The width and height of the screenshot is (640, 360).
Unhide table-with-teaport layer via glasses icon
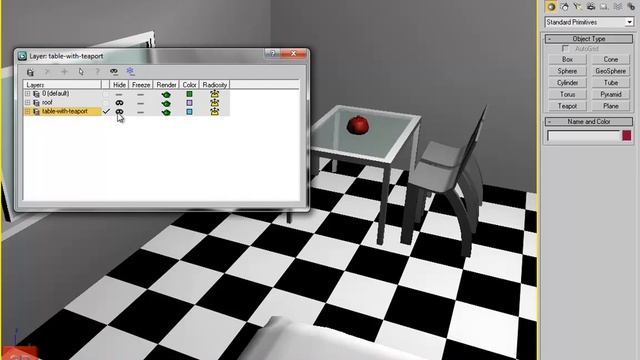pyautogui.click(x=119, y=111)
